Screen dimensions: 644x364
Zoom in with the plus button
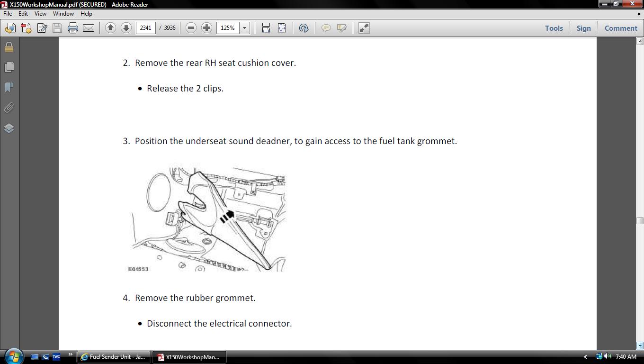206,28
